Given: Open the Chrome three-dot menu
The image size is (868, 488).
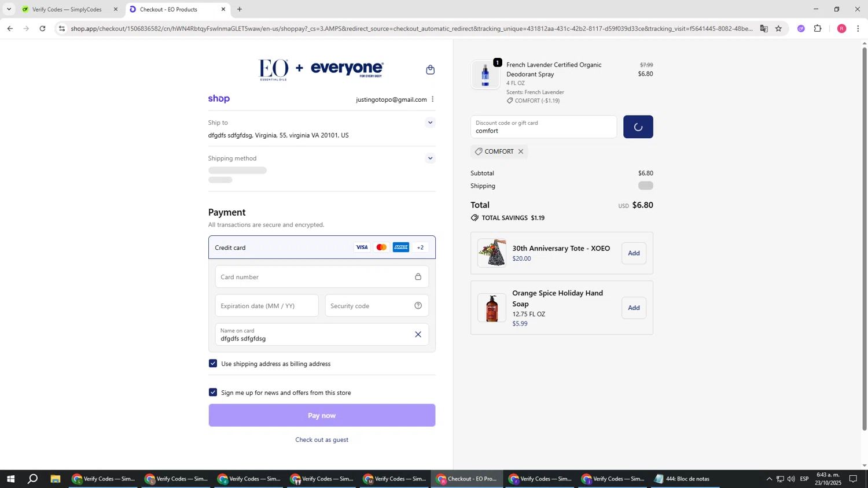Looking at the screenshot, I should tap(858, 28).
